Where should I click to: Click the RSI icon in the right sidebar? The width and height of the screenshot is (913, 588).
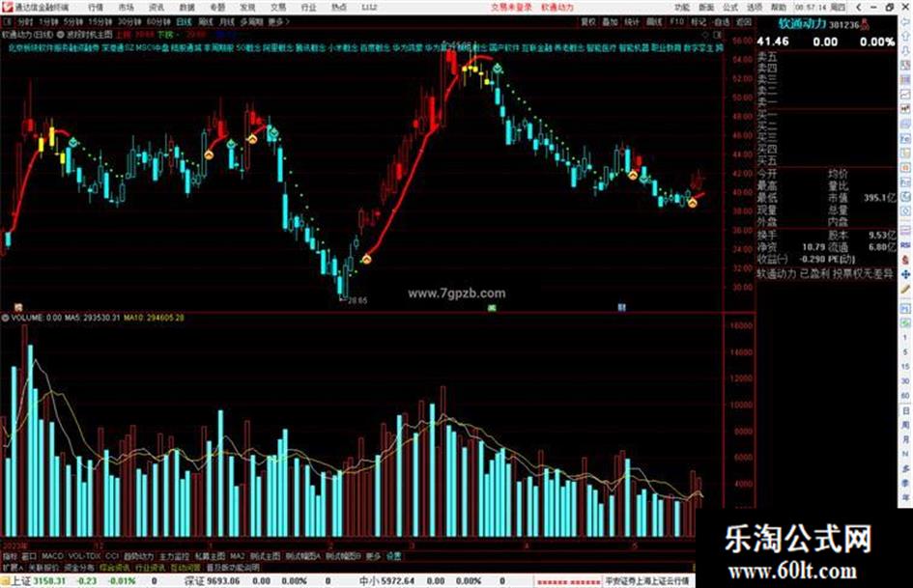pos(905,245)
